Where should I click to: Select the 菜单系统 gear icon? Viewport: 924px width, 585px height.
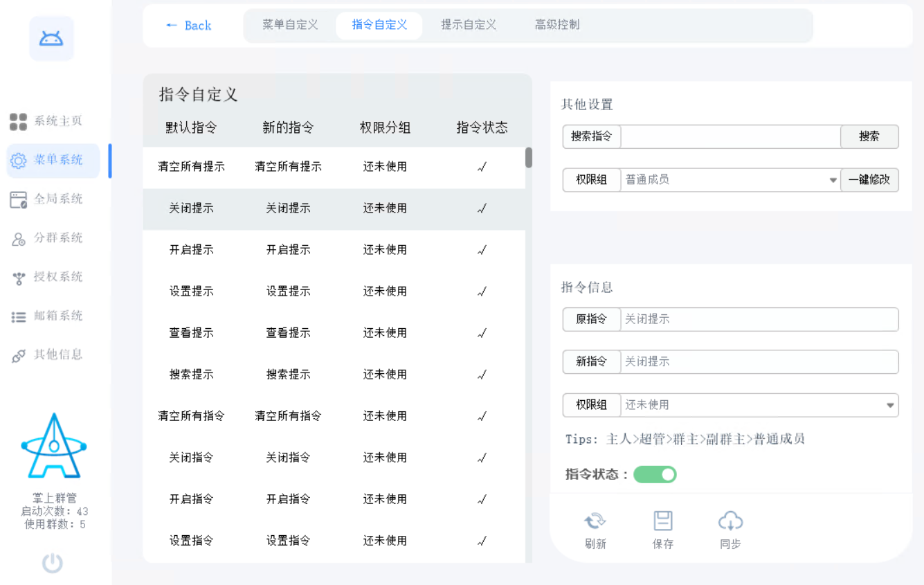[x=18, y=161]
